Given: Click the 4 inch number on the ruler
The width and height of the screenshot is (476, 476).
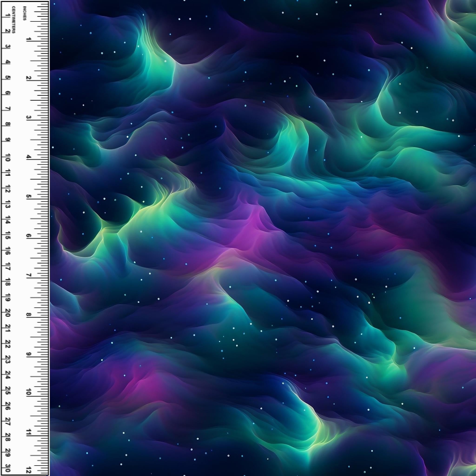Looking at the screenshot, I should pos(28,157).
